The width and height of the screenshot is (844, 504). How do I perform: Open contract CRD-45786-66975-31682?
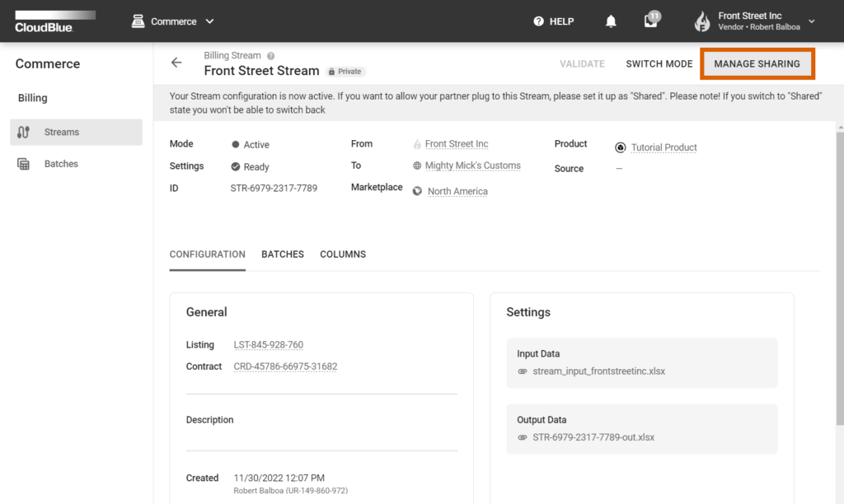285,366
